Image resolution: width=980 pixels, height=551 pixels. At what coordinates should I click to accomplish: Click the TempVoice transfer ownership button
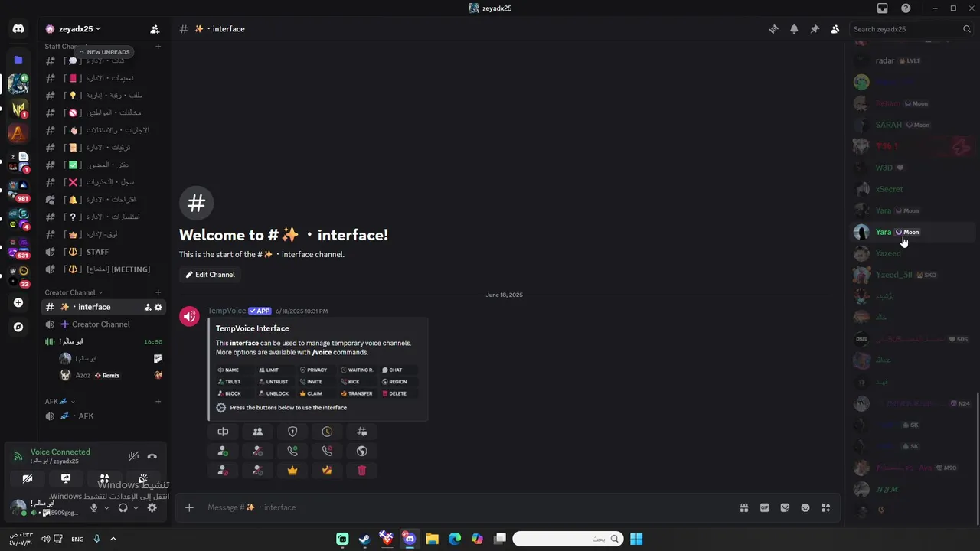[x=327, y=471]
